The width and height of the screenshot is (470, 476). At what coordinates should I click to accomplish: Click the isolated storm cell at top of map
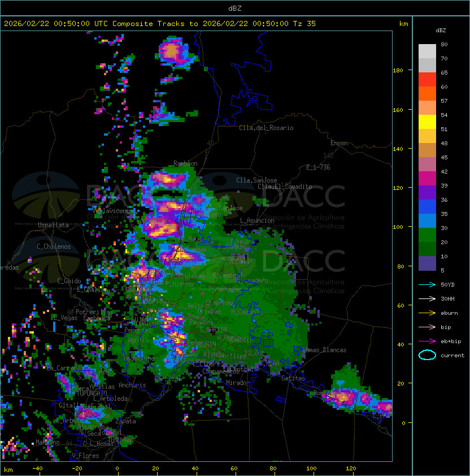tap(173, 51)
